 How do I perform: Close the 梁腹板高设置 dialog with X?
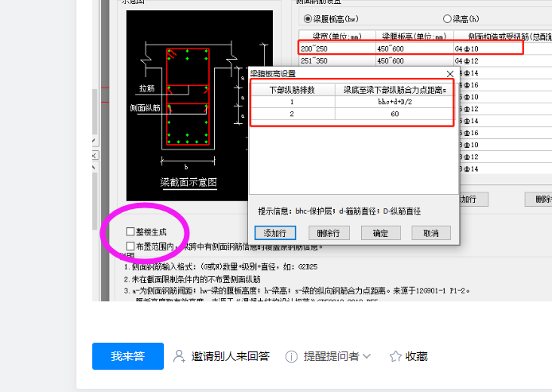pyautogui.click(x=450, y=74)
